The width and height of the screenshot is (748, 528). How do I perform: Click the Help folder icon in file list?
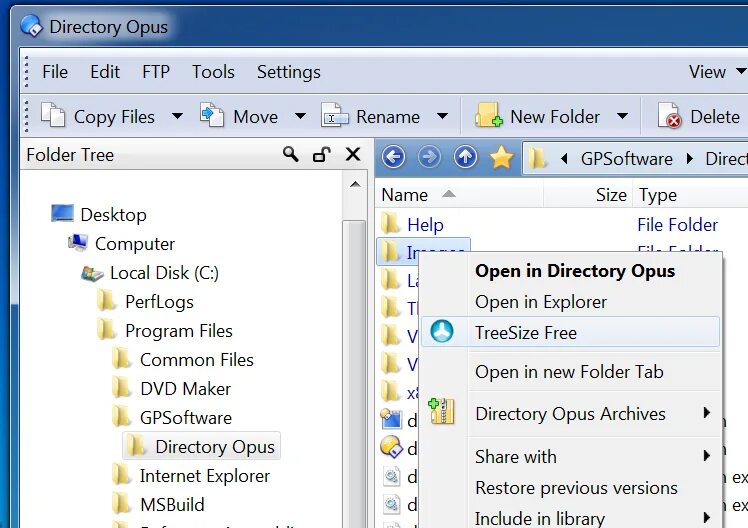(391, 223)
